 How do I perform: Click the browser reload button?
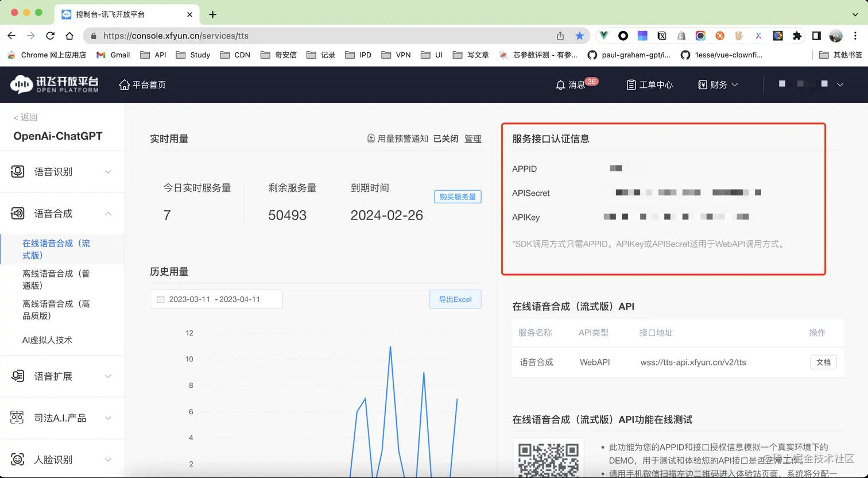pos(51,36)
